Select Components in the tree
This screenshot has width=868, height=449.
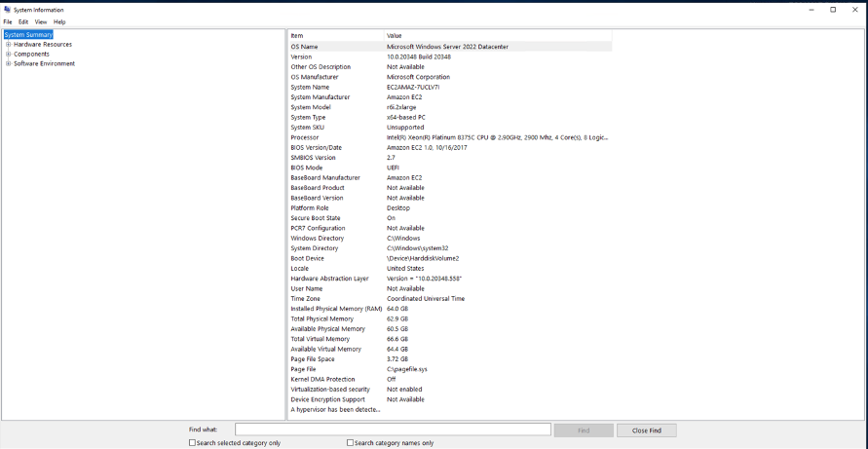31,55
